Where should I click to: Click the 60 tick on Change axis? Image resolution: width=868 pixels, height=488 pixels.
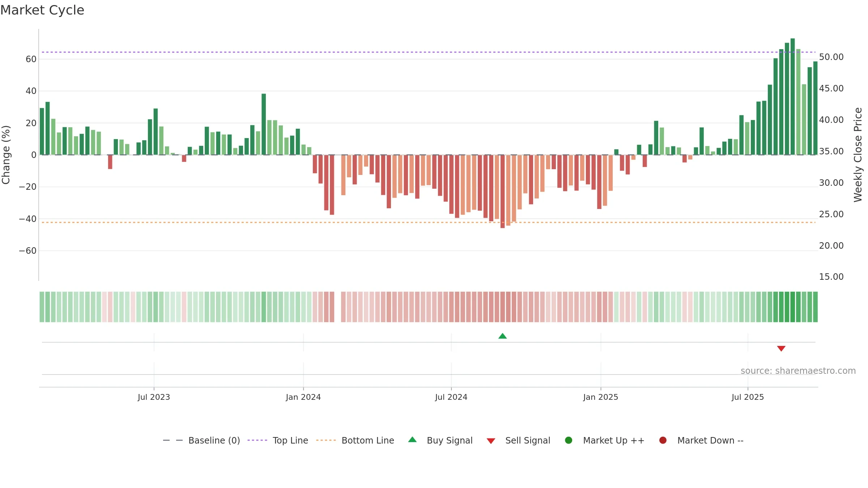pos(31,59)
